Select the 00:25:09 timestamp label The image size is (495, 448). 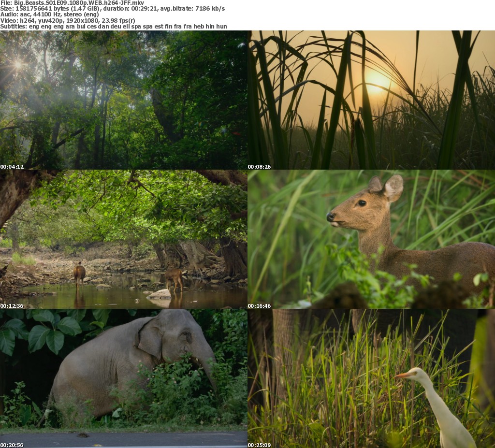260,445
